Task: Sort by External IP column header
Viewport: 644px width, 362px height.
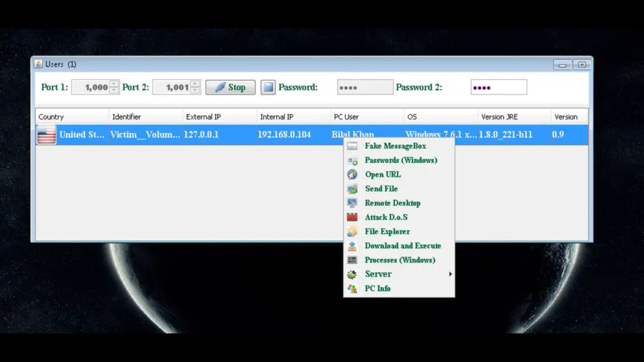Action: tap(219, 117)
